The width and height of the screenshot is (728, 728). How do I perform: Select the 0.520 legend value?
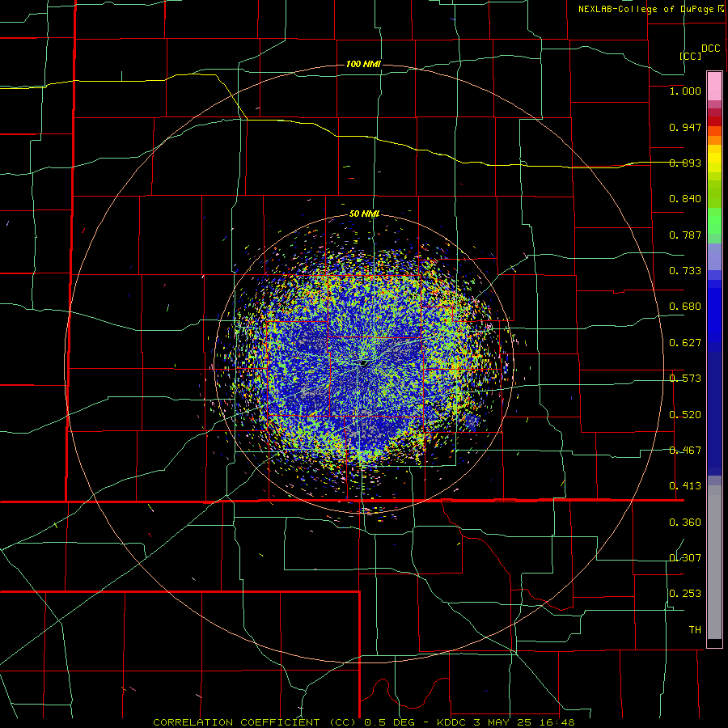pyautogui.click(x=685, y=415)
